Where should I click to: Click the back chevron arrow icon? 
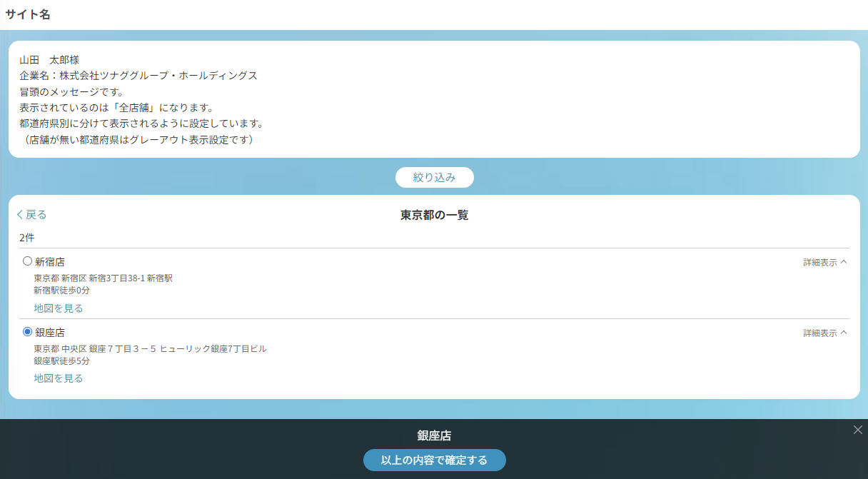[x=20, y=215]
